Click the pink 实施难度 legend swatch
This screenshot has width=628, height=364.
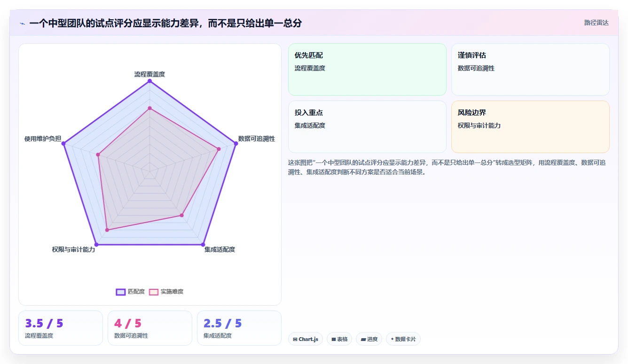click(154, 292)
